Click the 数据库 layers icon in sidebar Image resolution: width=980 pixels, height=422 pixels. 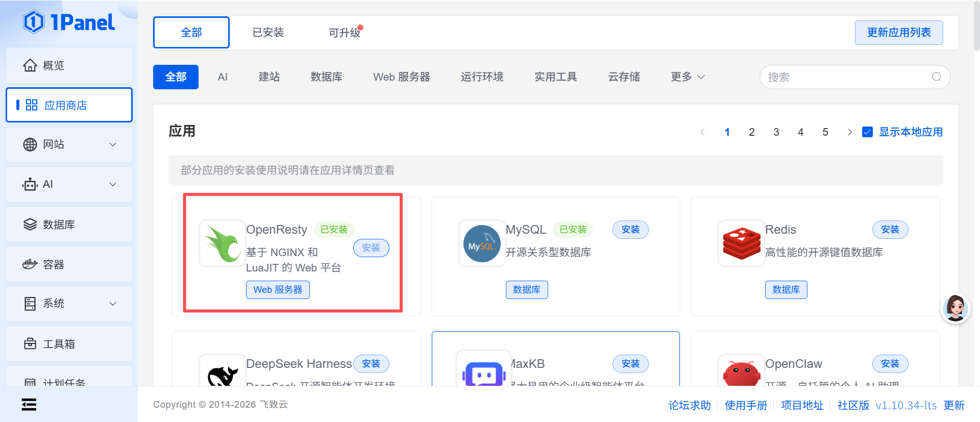point(30,225)
